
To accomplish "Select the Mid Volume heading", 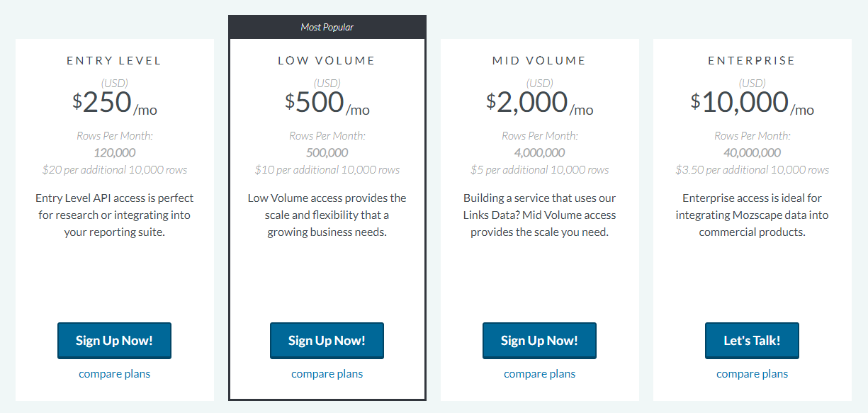I will click(539, 61).
